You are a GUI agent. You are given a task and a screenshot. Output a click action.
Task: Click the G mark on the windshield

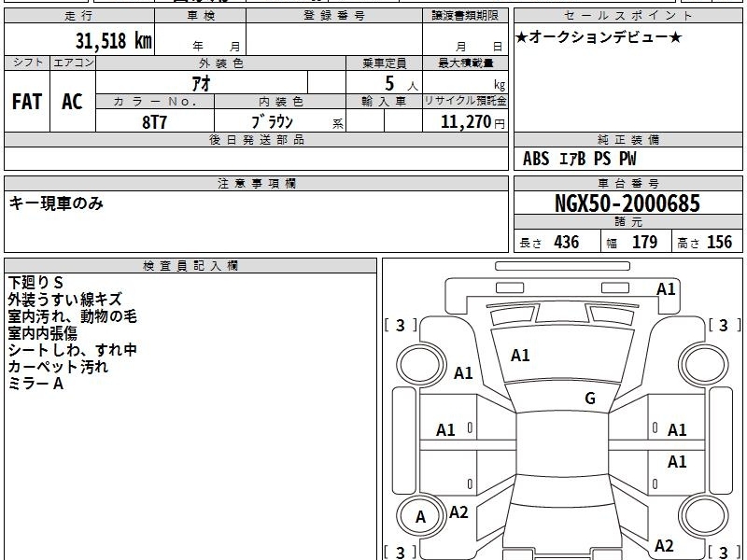pyautogui.click(x=590, y=398)
